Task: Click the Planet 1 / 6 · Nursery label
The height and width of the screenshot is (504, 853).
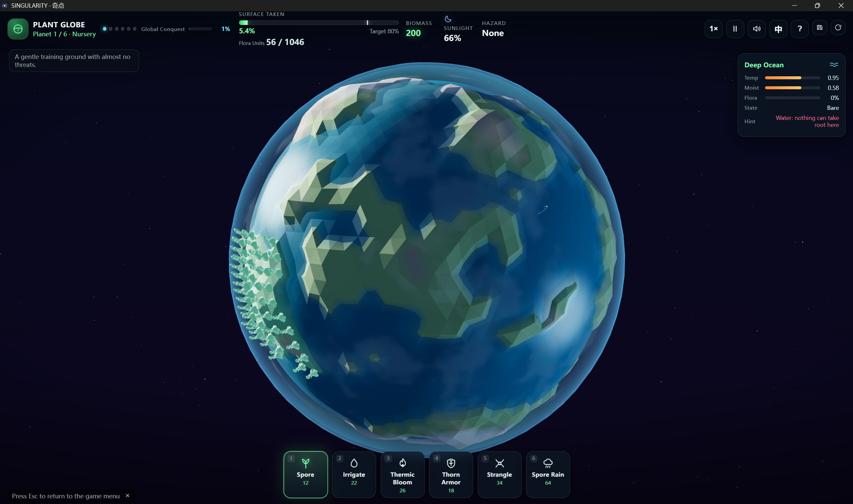Action: tap(64, 34)
